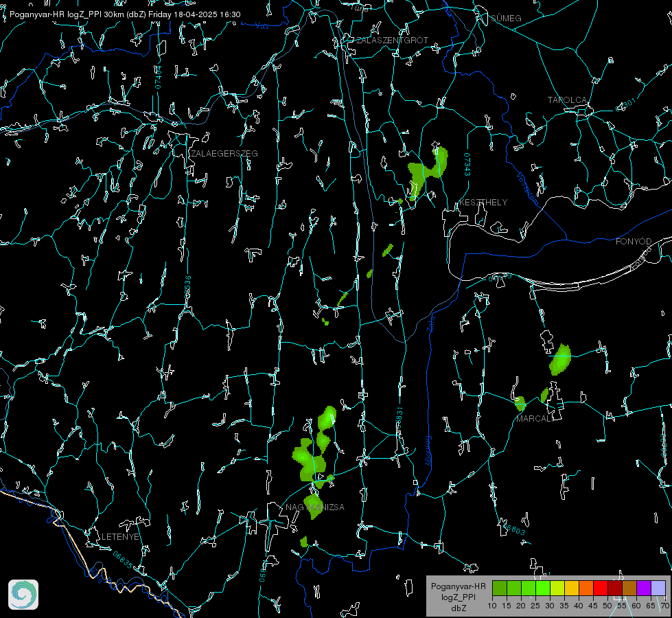Viewport: 672px width, 618px height.
Task: Click the radar echo northeast of Marcali
Action: (560, 359)
